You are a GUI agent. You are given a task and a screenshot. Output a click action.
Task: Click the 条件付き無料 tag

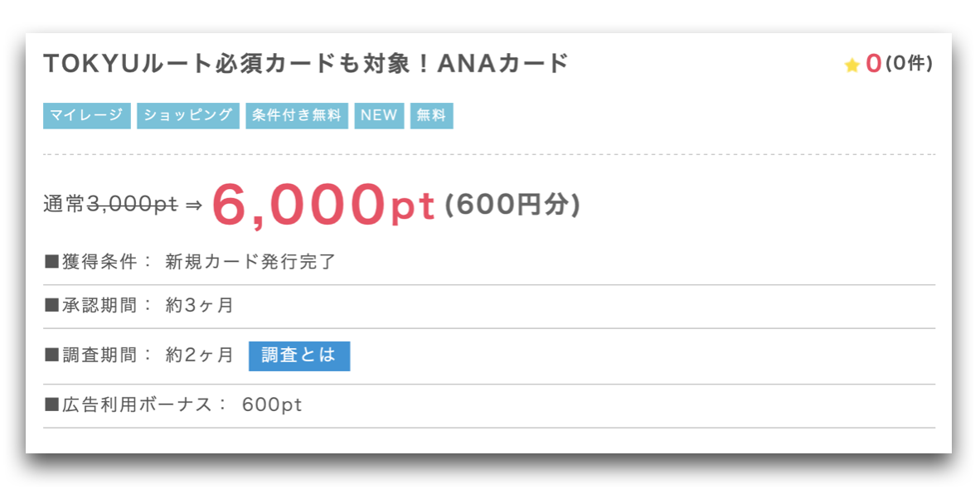[x=297, y=116]
